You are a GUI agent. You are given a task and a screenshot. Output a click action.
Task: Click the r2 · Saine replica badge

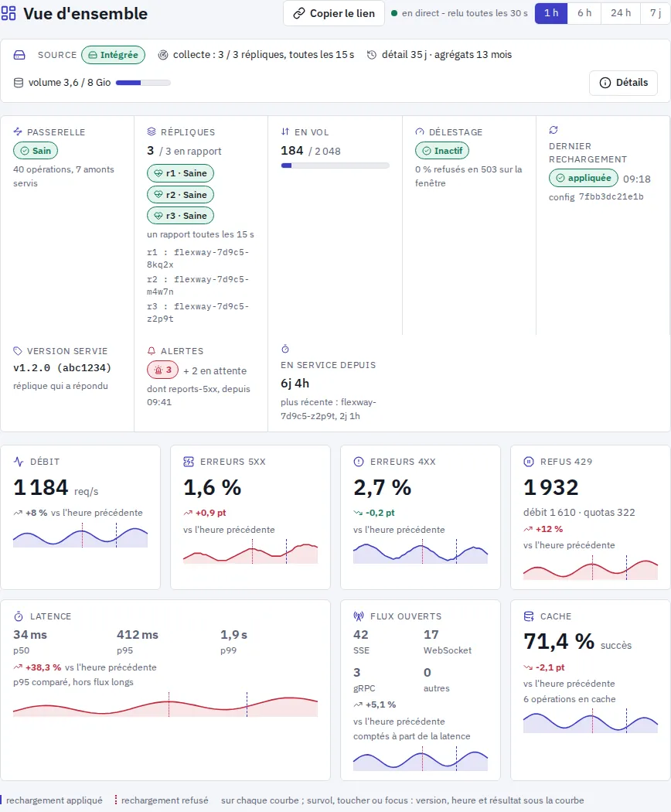pos(180,195)
